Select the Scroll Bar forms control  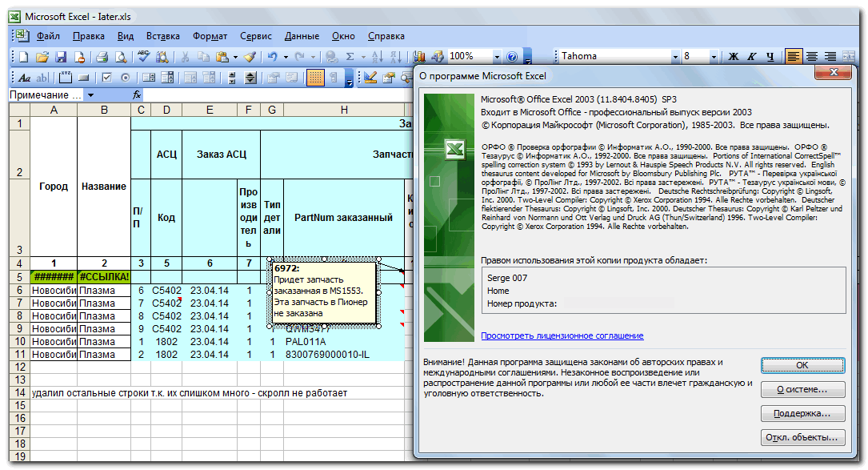pyautogui.click(x=232, y=78)
